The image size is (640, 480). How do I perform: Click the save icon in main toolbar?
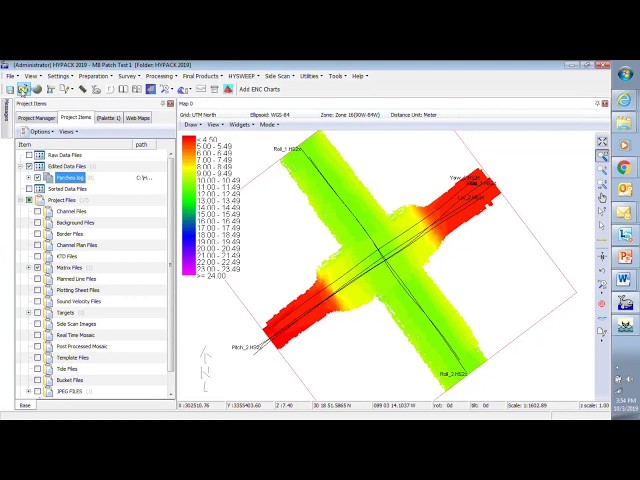click(x=10, y=89)
